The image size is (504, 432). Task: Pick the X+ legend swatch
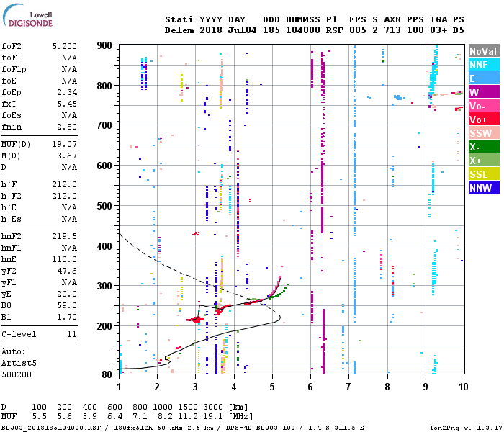tap(484, 161)
